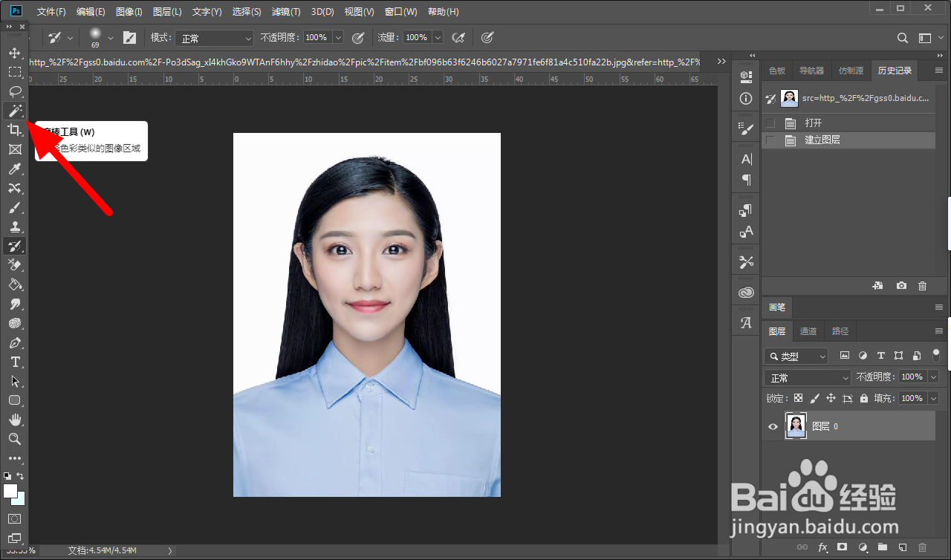Select the Lasso tool
Image resolution: width=951 pixels, height=560 pixels.
click(x=14, y=91)
